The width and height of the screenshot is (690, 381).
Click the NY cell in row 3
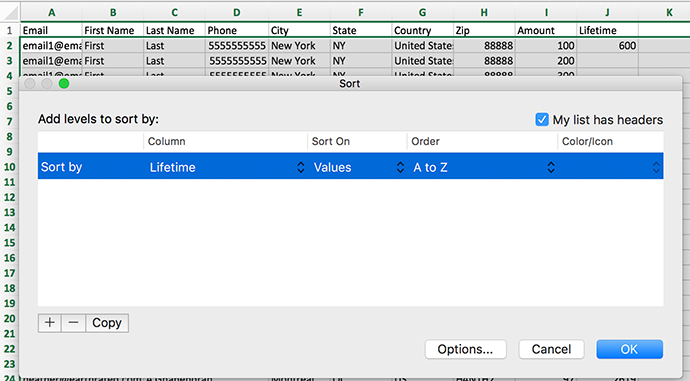tap(361, 61)
